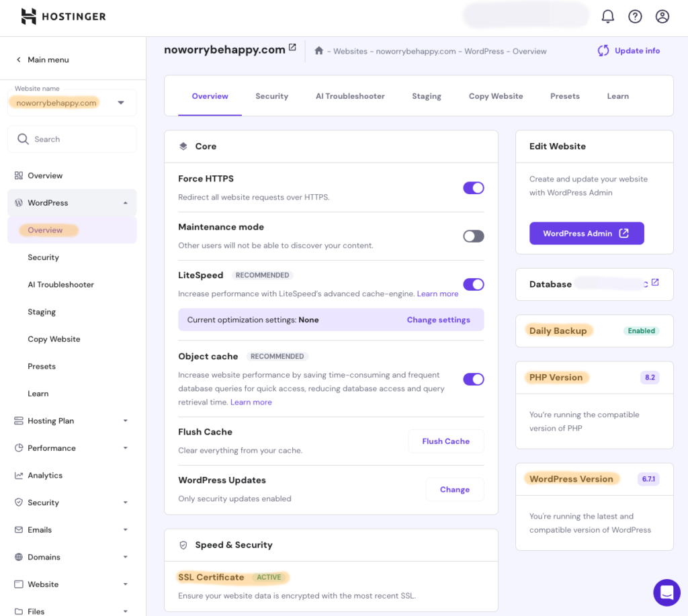Open Copy Website in the sidebar
Viewport: 688px width, 616px height.
click(x=54, y=339)
